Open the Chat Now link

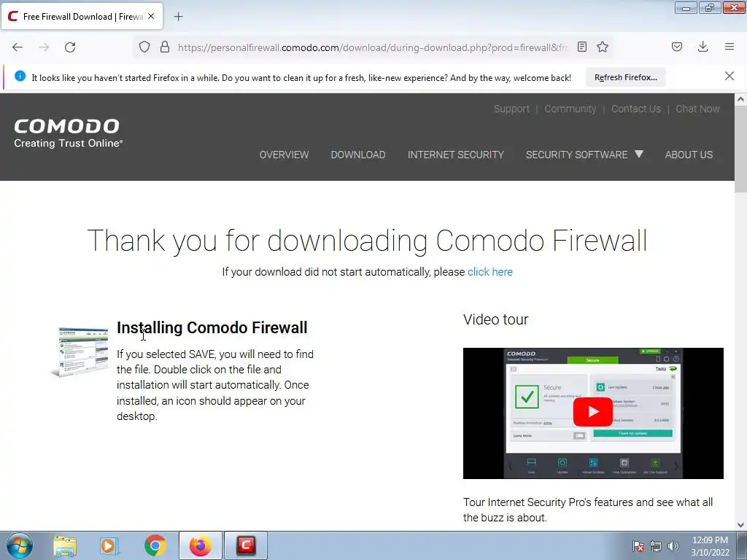click(x=697, y=109)
